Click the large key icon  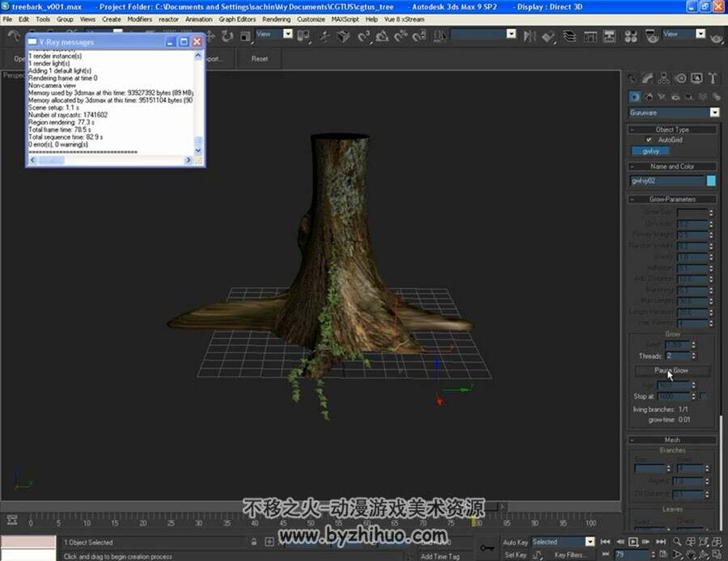click(x=487, y=548)
